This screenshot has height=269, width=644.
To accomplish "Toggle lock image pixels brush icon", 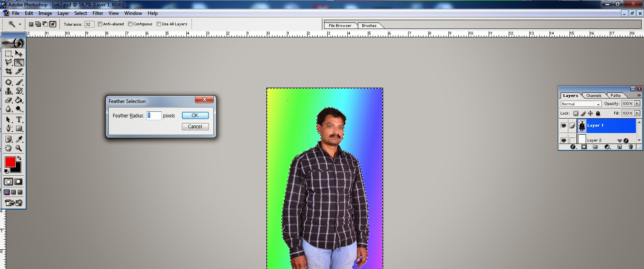I will point(583,113).
